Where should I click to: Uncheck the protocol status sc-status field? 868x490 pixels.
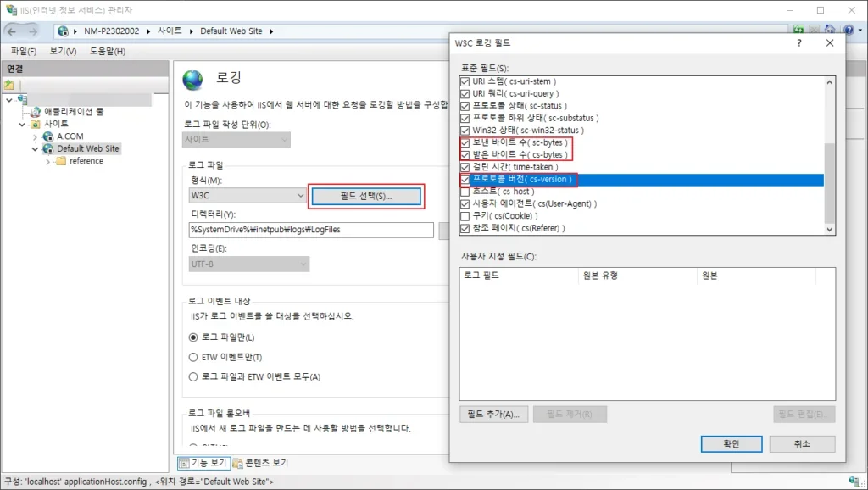click(465, 106)
